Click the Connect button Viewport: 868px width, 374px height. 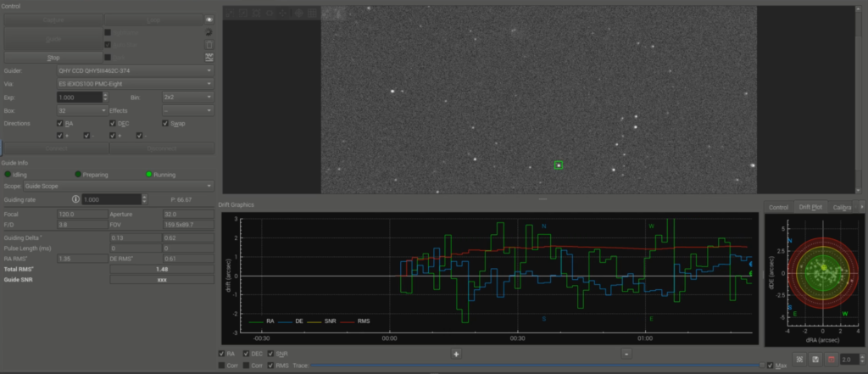[x=57, y=148]
